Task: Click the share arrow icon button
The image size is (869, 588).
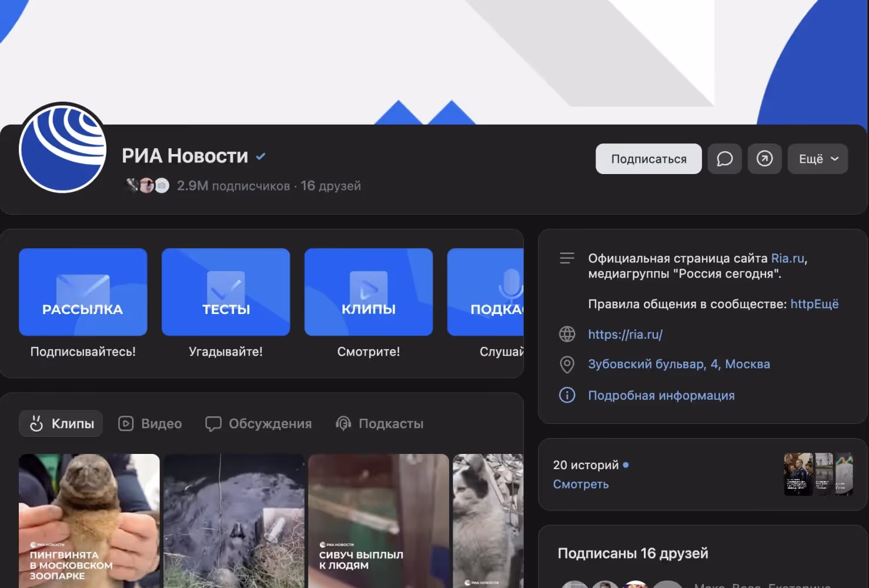Action: pyautogui.click(x=764, y=159)
